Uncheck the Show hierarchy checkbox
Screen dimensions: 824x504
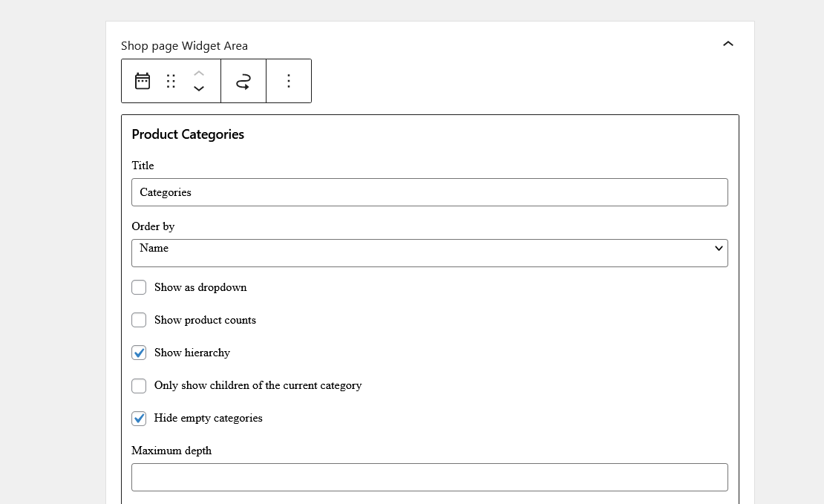(x=139, y=353)
